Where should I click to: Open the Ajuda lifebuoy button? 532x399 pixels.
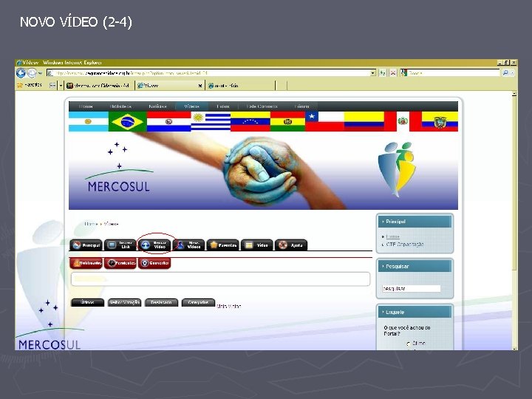291,245
